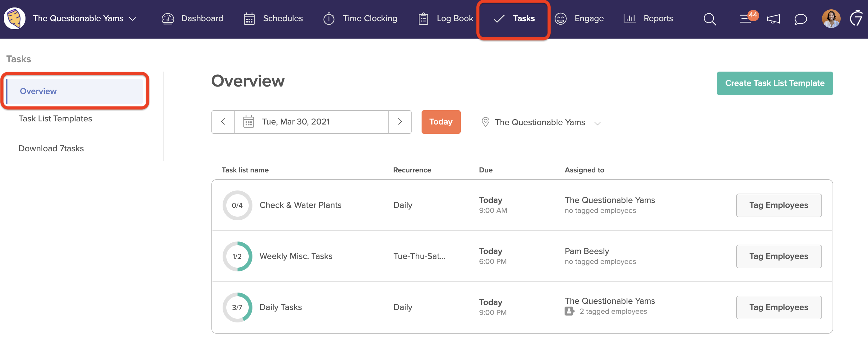
Task: Click the orange Today button
Action: (441, 122)
